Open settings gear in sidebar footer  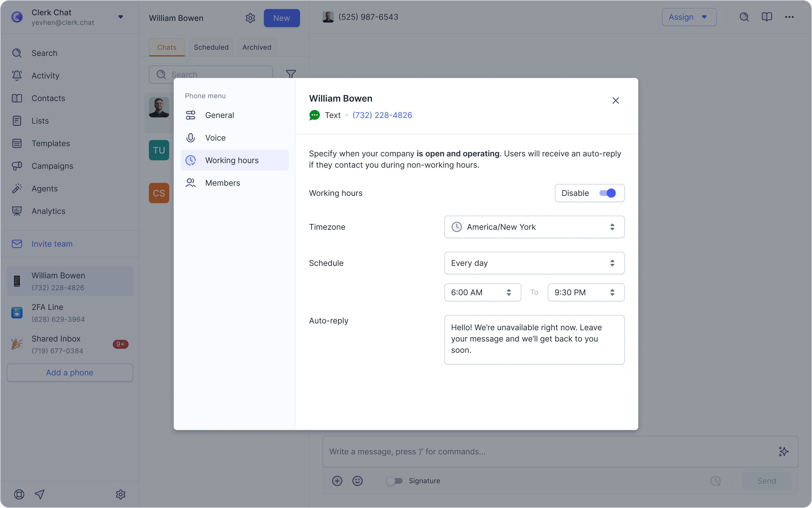click(120, 494)
